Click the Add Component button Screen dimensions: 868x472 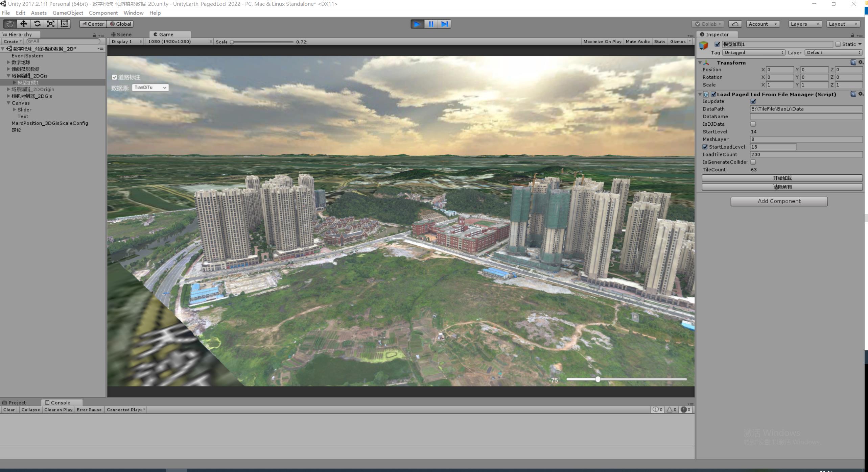tap(779, 201)
